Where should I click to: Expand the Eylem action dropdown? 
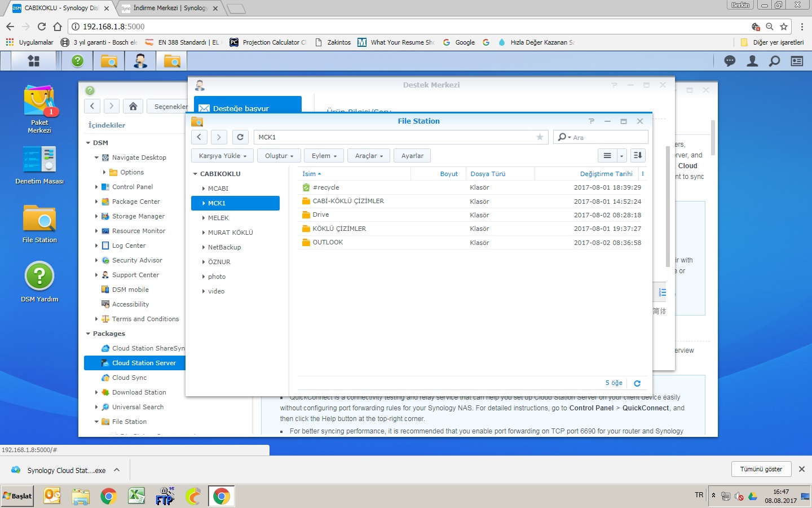pyautogui.click(x=324, y=156)
